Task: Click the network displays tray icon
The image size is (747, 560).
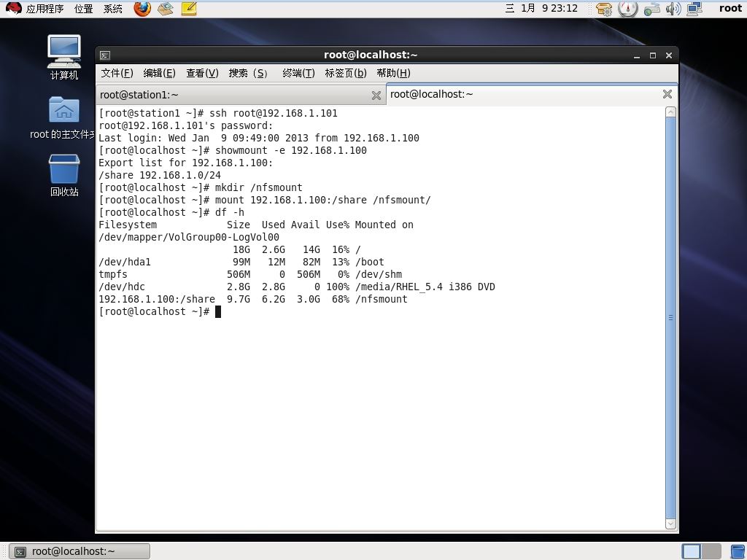Action: coord(694,9)
